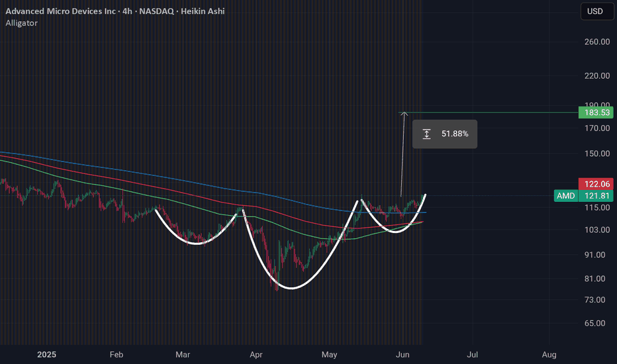Click the 103.00 price axis label
The width and height of the screenshot is (617, 364).
click(x=597, y=230)
